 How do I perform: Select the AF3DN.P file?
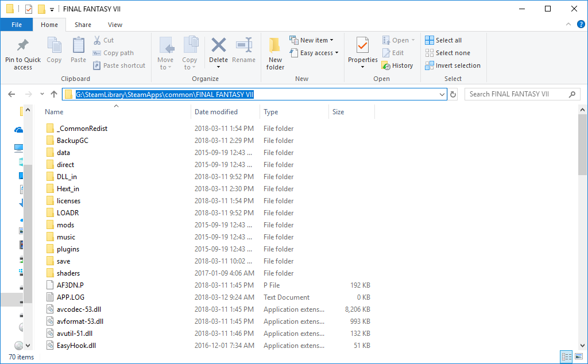tap(70, 285)
